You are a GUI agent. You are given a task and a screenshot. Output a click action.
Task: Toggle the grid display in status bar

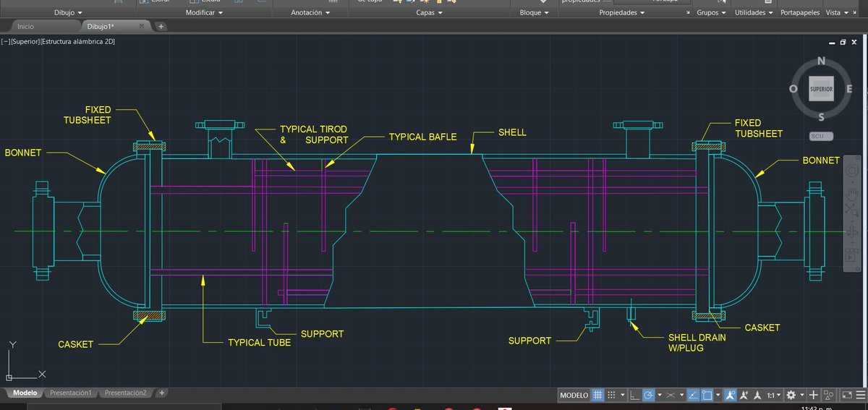coord(597,396)
